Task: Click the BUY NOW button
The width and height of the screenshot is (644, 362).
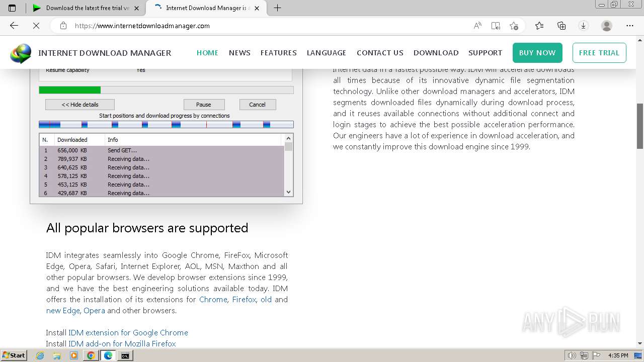Action: (537, 53)
